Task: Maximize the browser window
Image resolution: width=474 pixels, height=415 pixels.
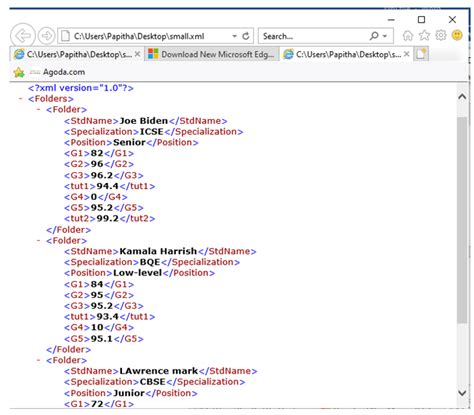Action: pyautogui.click(x=421, y=20)
